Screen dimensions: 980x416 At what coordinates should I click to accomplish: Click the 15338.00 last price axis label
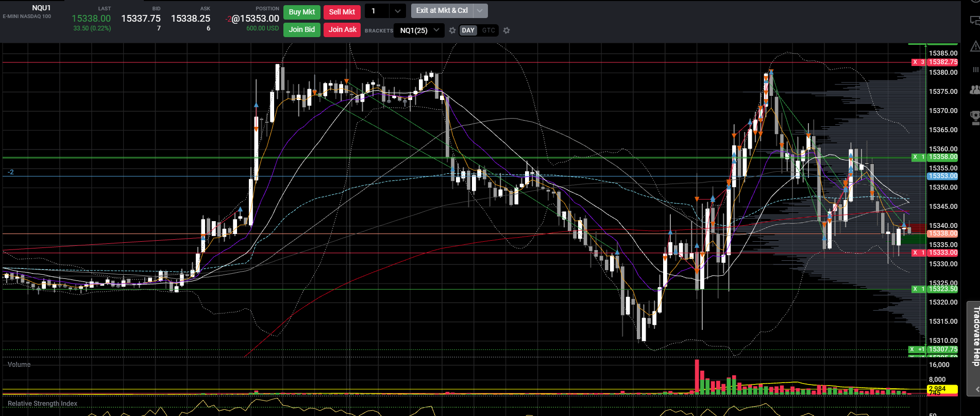tap(943, 234)
